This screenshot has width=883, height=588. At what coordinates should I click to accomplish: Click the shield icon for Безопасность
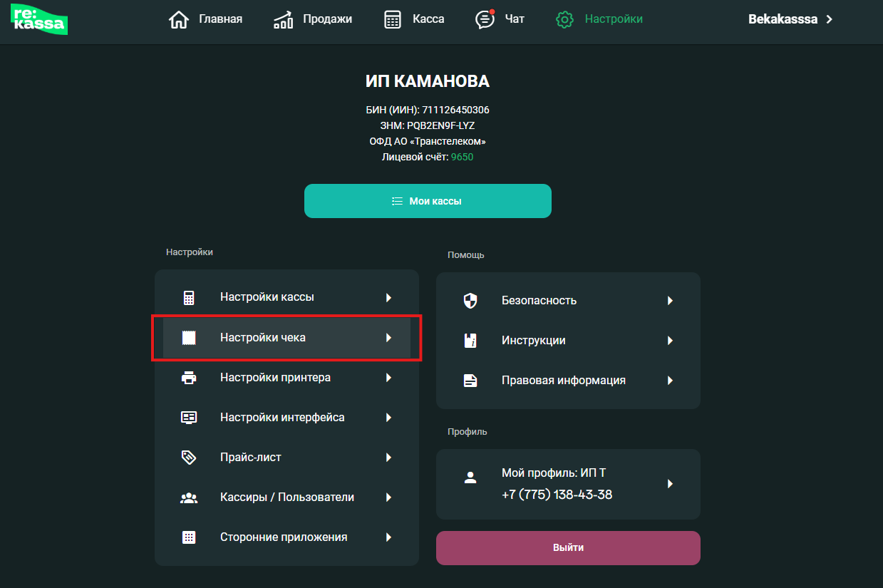(470, 301)
